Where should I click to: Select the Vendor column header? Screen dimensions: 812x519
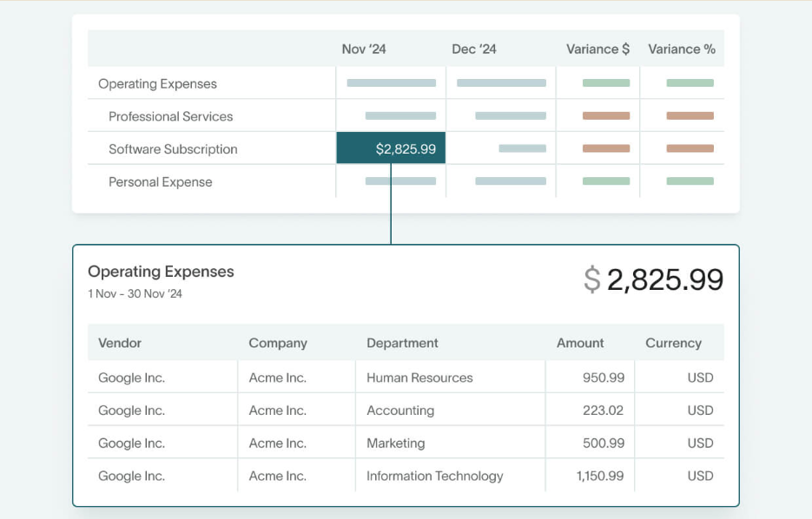point(119,343)
